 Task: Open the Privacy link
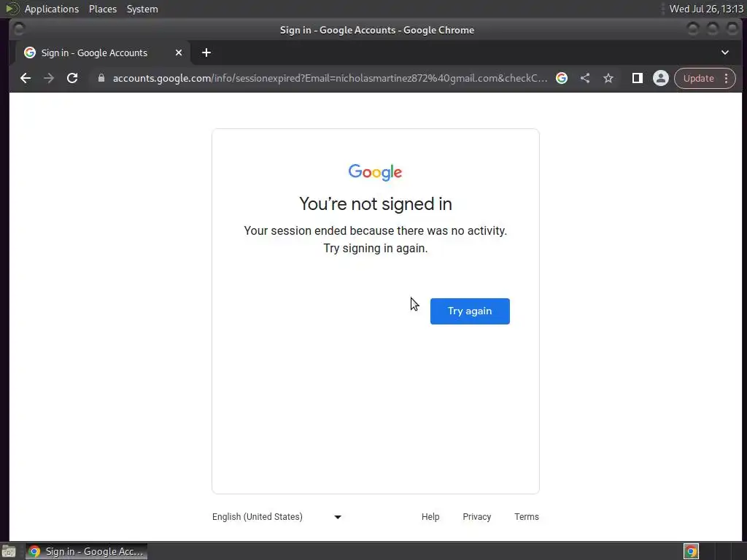pyautogui.click(x=477, y=517)
